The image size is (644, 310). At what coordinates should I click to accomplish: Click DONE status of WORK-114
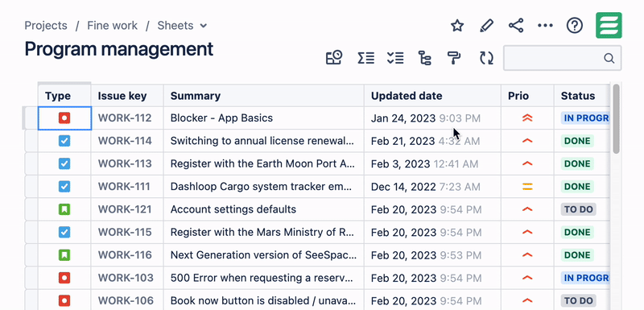(577, 141)
